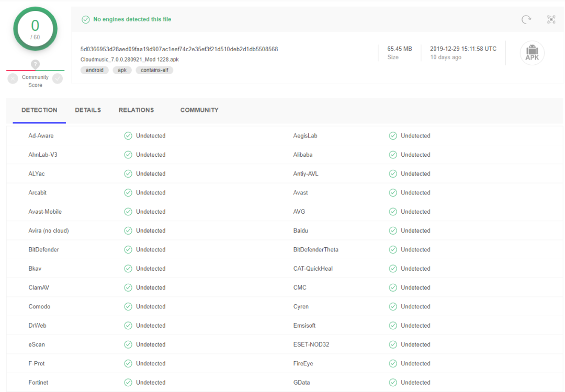Click the Cloudmusic apk file name
The width and height of the screenshot is (565, 392).
point(129,60)
